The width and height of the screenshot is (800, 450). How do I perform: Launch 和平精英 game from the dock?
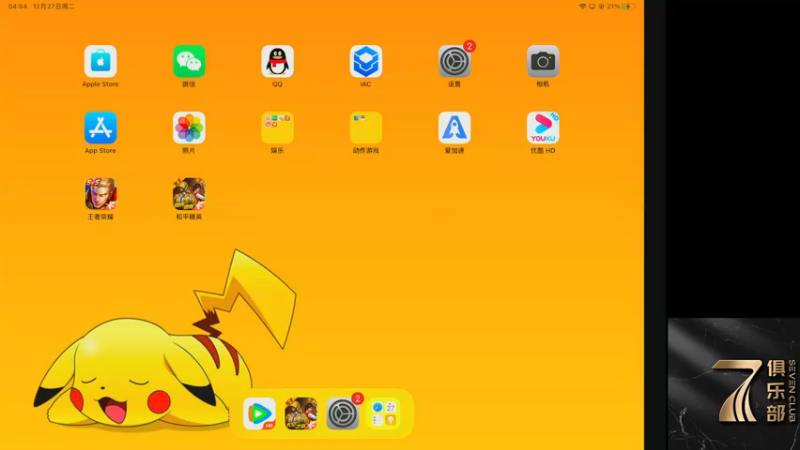301,414
